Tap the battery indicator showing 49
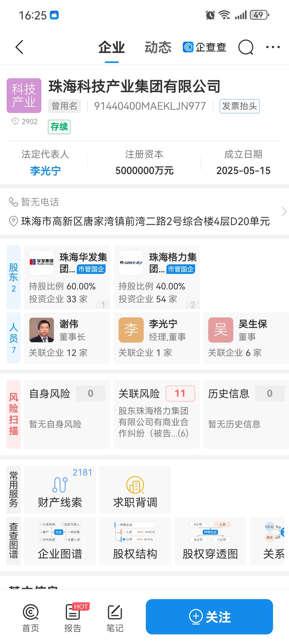The image size is (289, 644). (259, 15)
